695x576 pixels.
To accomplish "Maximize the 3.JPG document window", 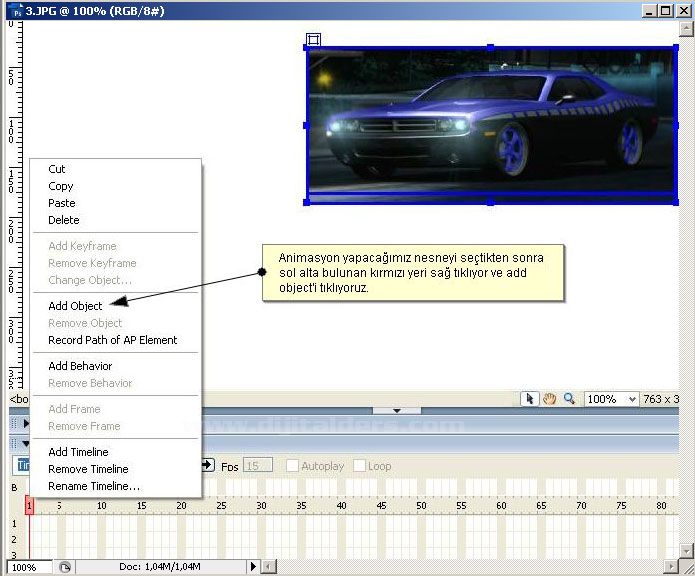I will (666, 11).
